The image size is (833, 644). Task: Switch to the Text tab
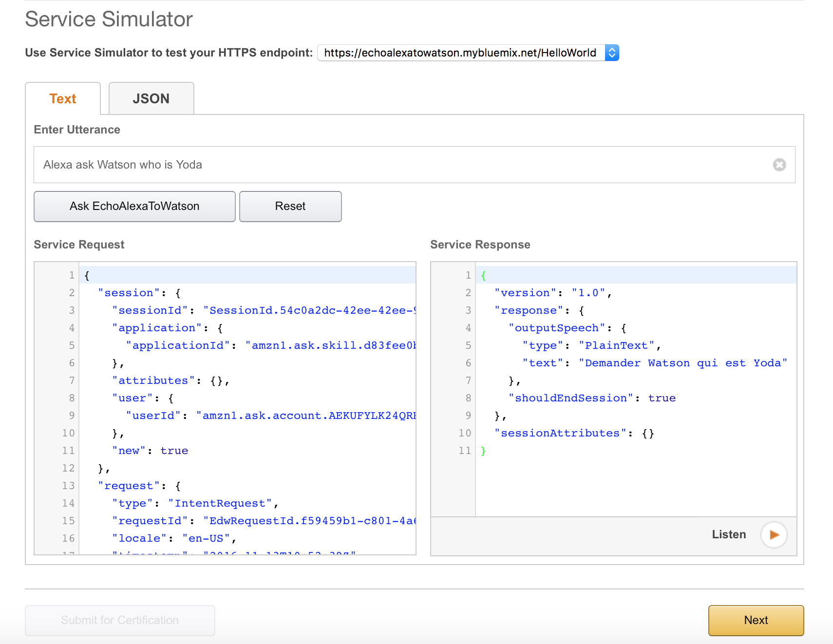point(63,98)
